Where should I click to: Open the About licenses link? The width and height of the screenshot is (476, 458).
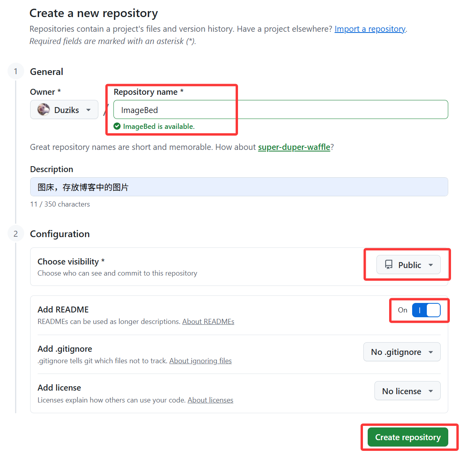(210, 400)
